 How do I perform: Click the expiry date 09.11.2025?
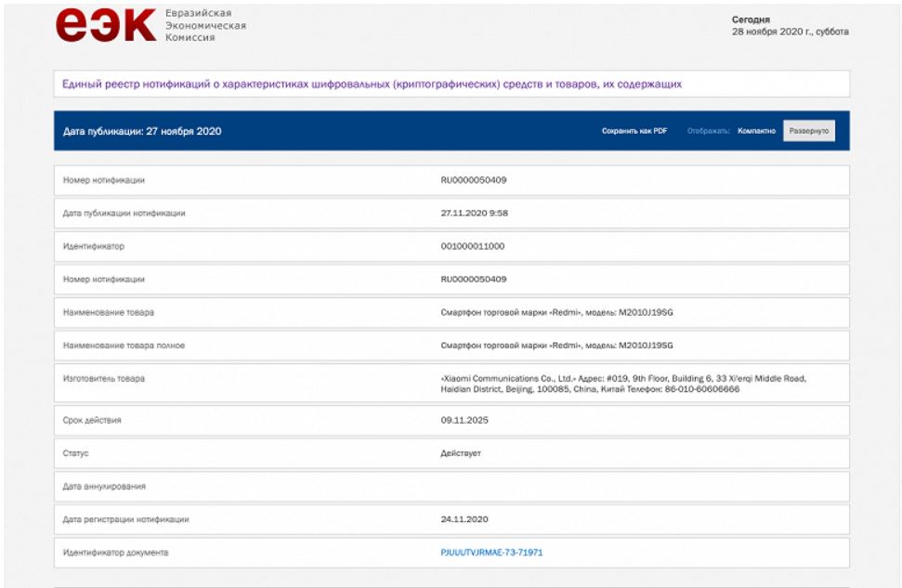pos(464,420)
